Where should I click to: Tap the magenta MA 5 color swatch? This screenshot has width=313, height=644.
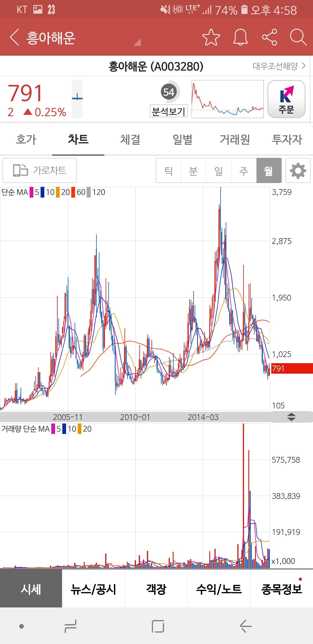(x=32, y=192)
